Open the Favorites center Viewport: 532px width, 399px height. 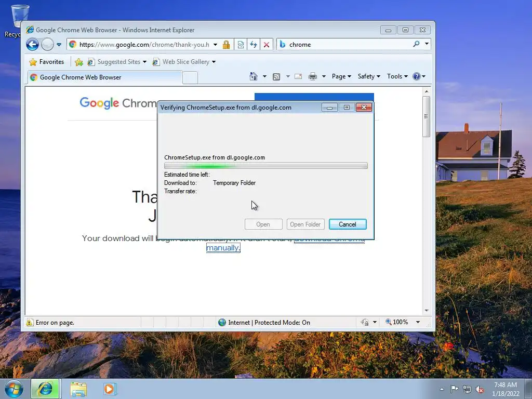pos(46,62)
